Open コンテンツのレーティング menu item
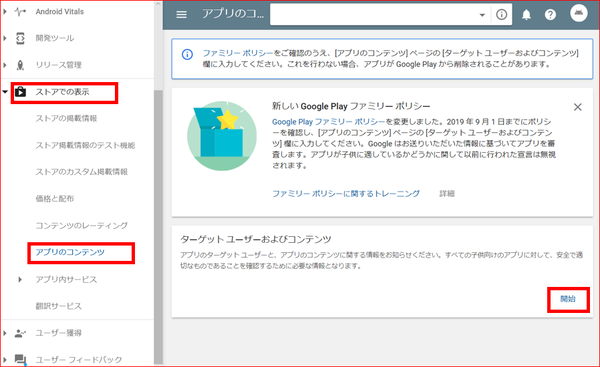Screen dimensions: 600x367 82,225
